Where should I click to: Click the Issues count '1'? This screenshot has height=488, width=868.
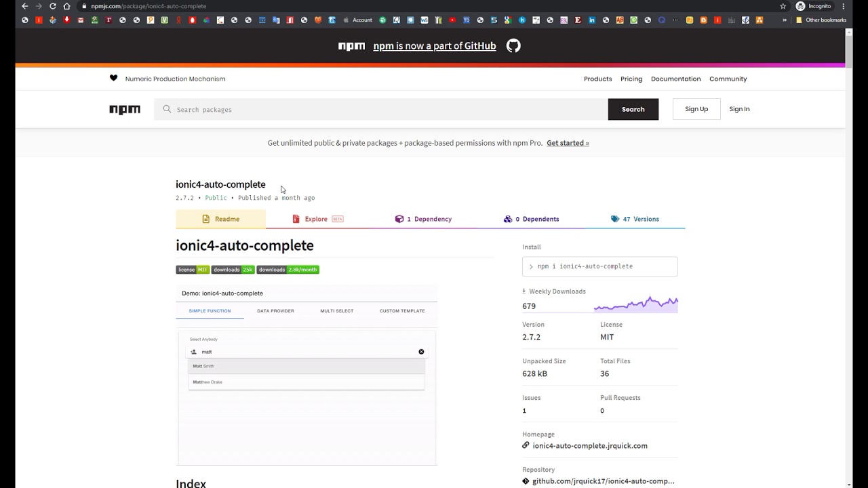coord(524,411)
